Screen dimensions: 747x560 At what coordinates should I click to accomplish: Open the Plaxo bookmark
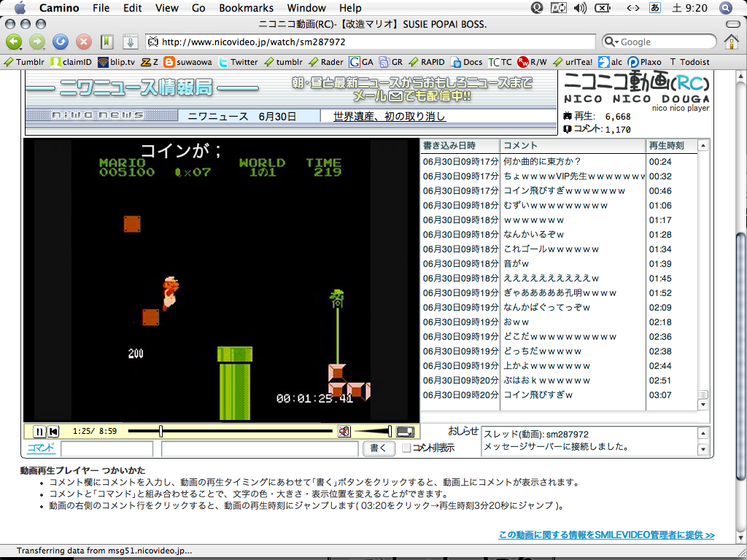coord(645,62)
